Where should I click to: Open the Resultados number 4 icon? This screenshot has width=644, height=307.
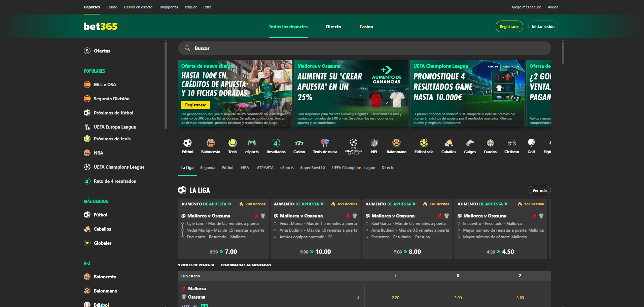click(276, 143)
